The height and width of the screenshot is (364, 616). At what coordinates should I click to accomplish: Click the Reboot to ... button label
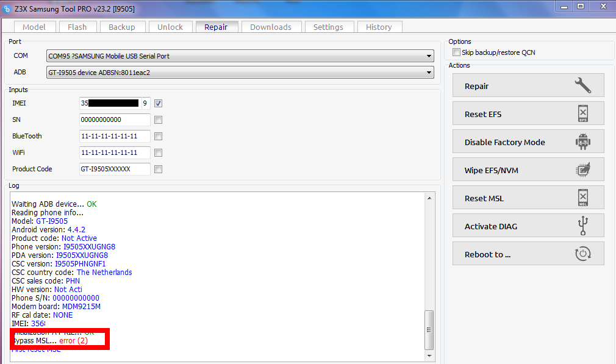tap(487, 254)
